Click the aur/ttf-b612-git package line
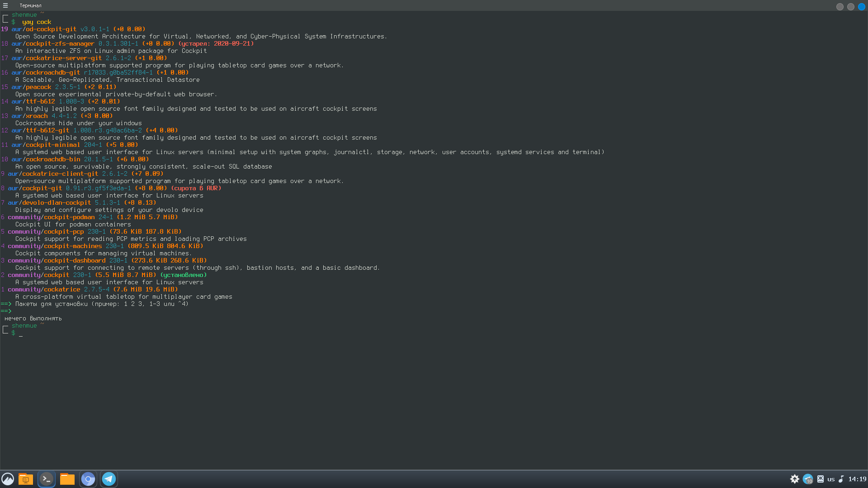The height and width of the screenshot is (488, 868). (x=90, y=131)
